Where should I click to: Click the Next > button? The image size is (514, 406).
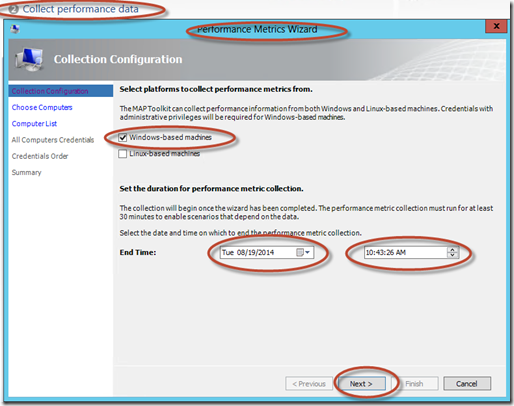coord(361,384)
